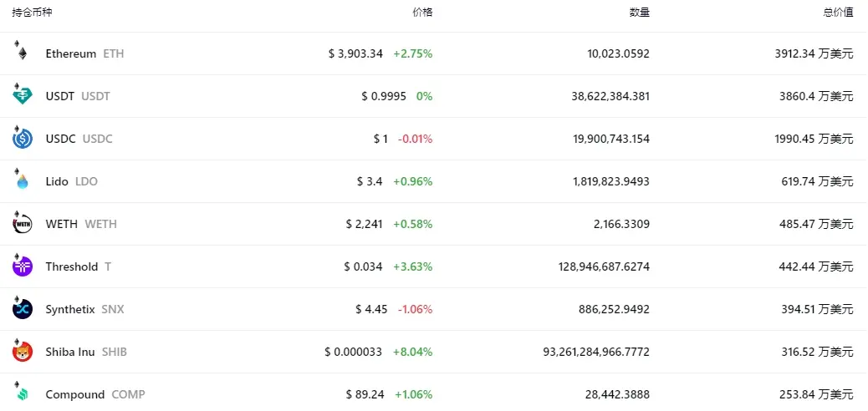868x411 pixels.
Task: Sort by 价格 column header
Action: click(422, 13)
